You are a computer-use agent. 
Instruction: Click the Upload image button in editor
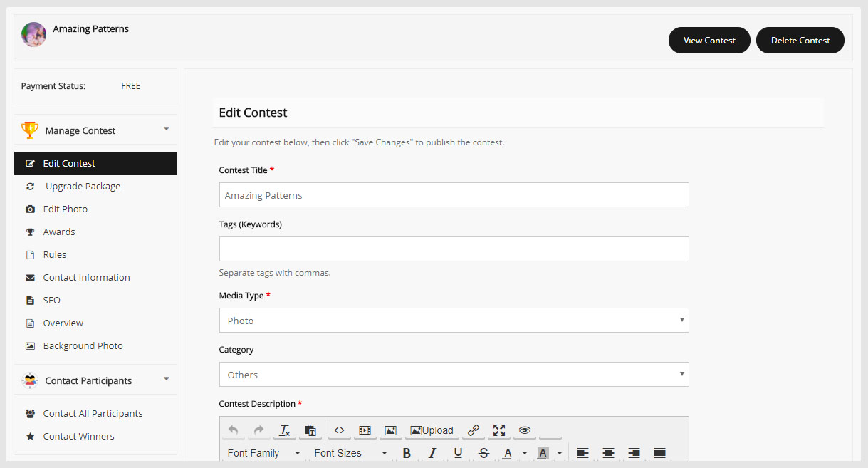coord(432,430)
